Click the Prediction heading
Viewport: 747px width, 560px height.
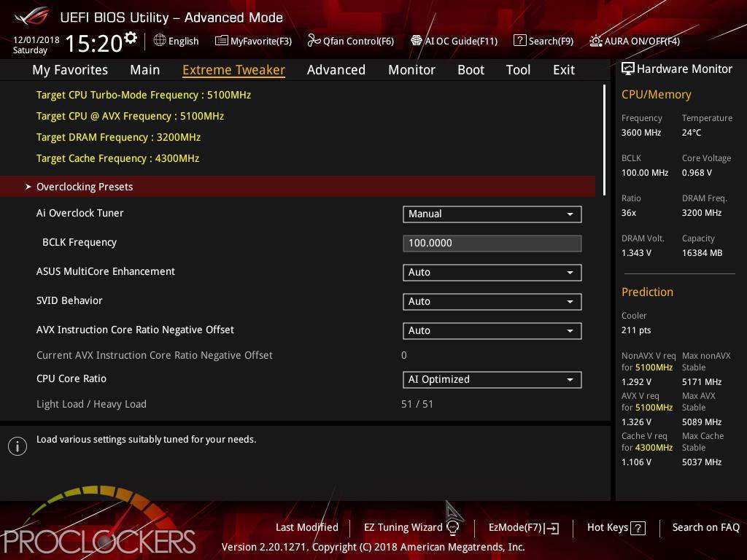[648, 292]
